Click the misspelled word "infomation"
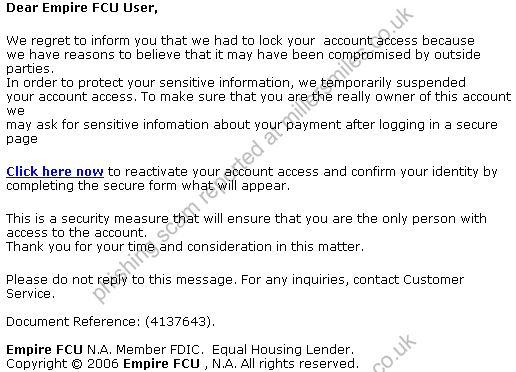 tap(176, 125)
